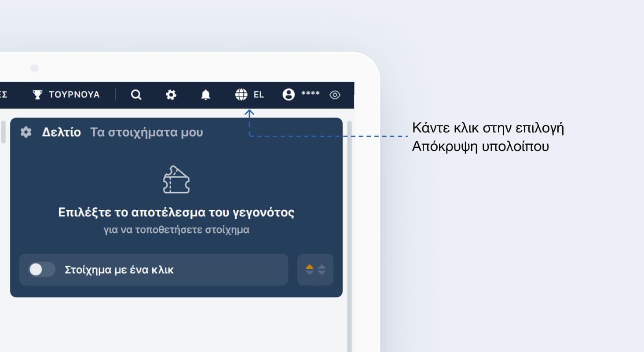Open the Τα στοιχήματα μου tab
Image resolution: width=644 pixels, height=352 pixels.
(147, 132)
